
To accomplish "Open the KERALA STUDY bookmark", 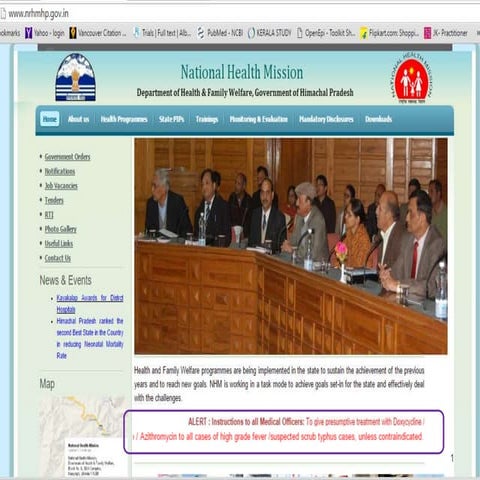I will click(270, 33).
